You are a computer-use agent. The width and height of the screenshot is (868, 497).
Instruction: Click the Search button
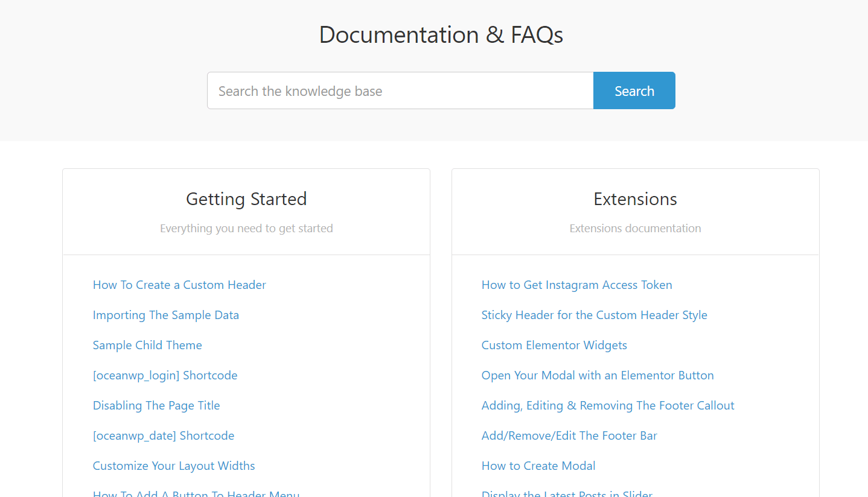[634, 90]
